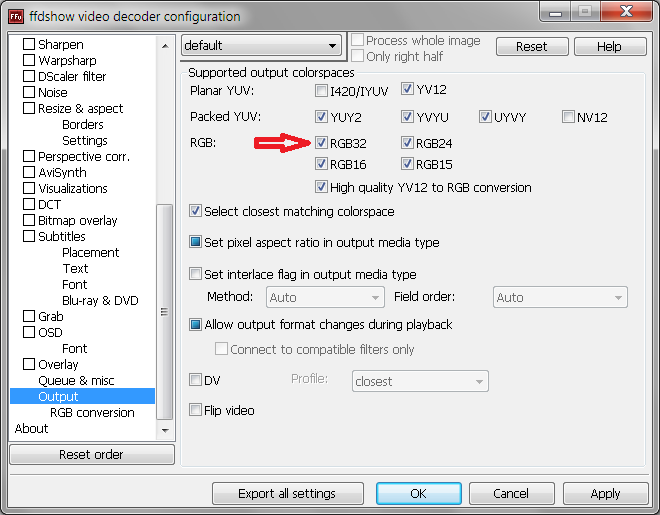The height and width of the screenshot is (515, 660).
Task: Tick the DScaler filter checkbox
Action: pos(29,76)
